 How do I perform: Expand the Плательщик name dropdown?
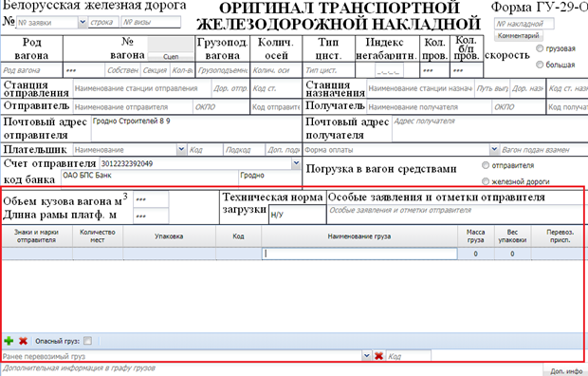coord(181,149)
